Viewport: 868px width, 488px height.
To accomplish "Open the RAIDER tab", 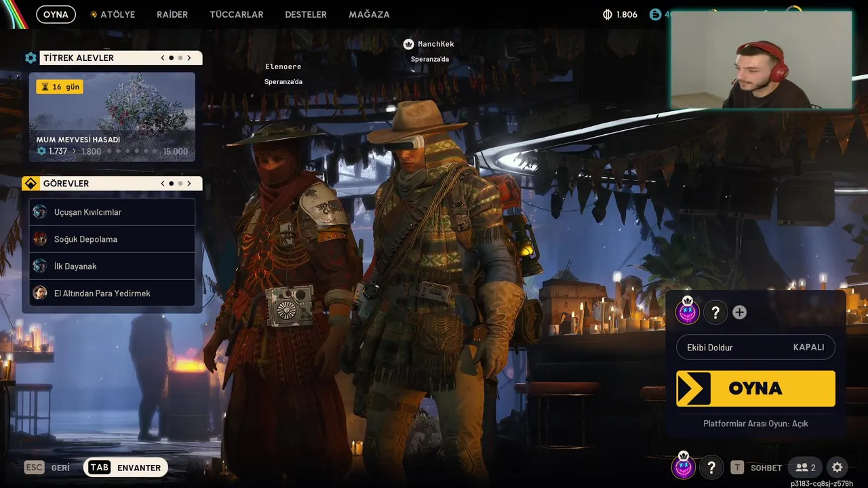I will point(172,14).
